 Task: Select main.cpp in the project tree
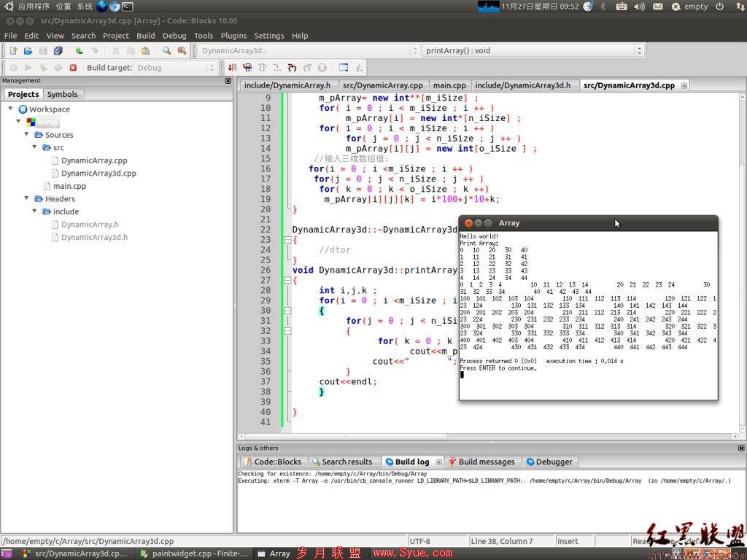(x=69, y=186)
